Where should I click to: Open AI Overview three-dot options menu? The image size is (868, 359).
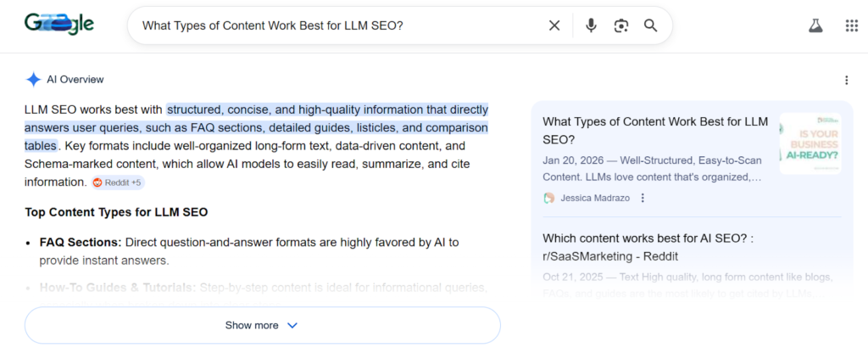pyautogui.click(x=846, y=81)
